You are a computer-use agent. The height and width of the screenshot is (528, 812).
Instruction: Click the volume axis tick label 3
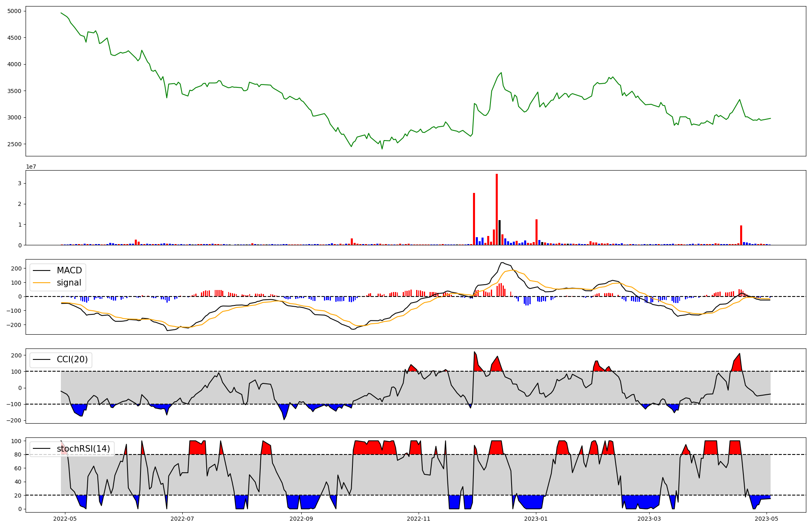[19, 184]
